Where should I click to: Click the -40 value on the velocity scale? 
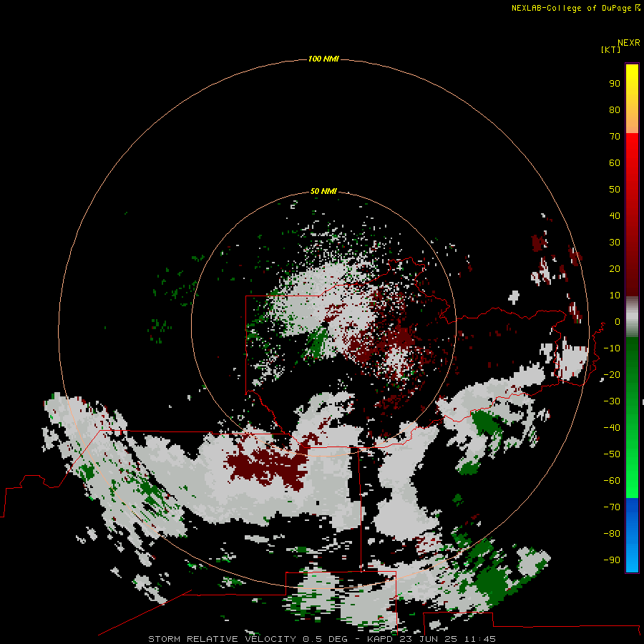click(x=612, y=428)
